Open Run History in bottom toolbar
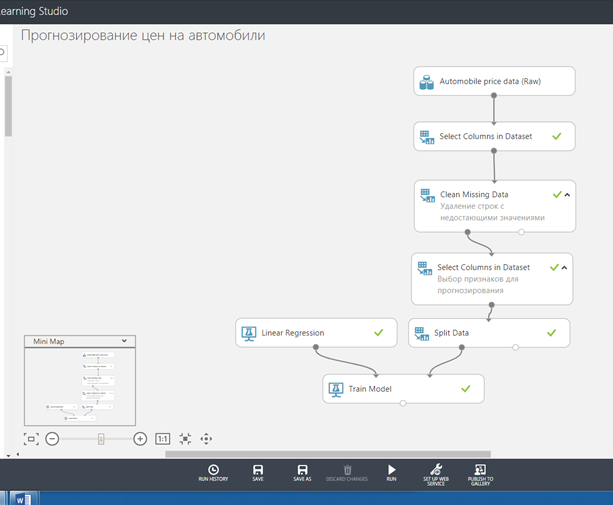The width and height of the screenshot is (613, 505). [213, 472]
